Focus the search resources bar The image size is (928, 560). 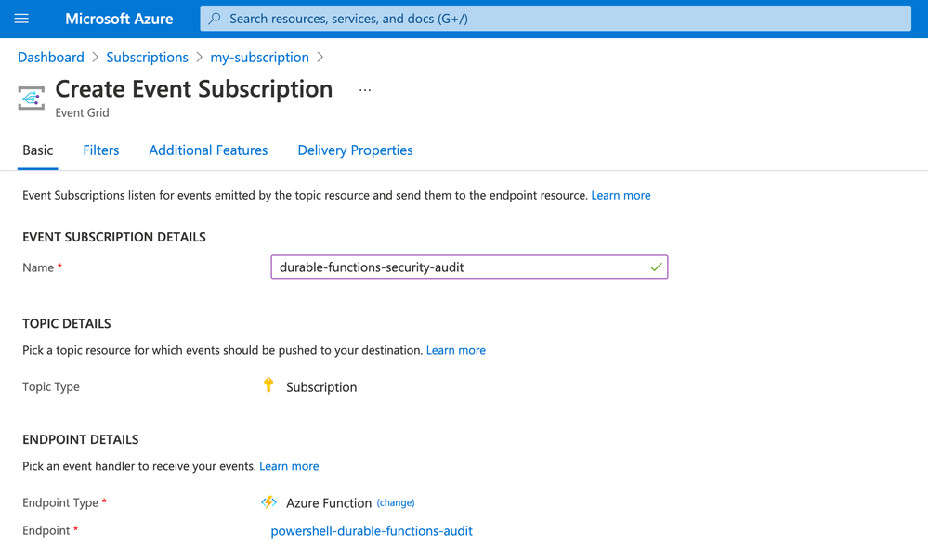tap(555, 19)
